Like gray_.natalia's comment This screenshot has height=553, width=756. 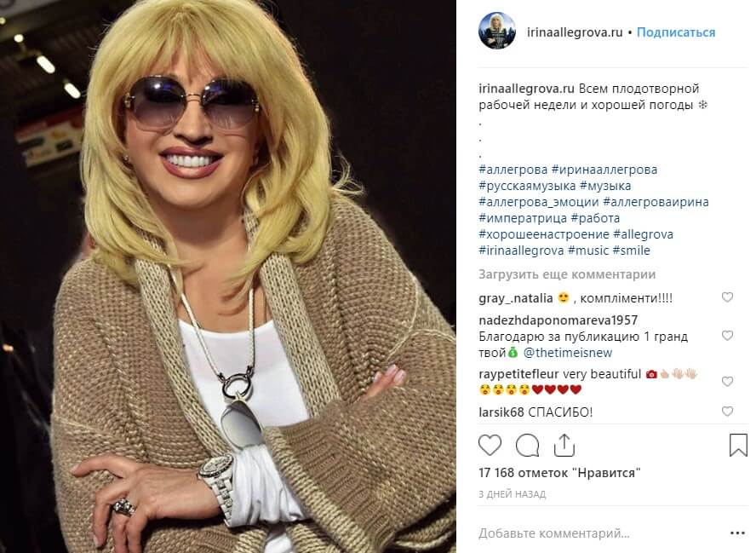(727, 297)
